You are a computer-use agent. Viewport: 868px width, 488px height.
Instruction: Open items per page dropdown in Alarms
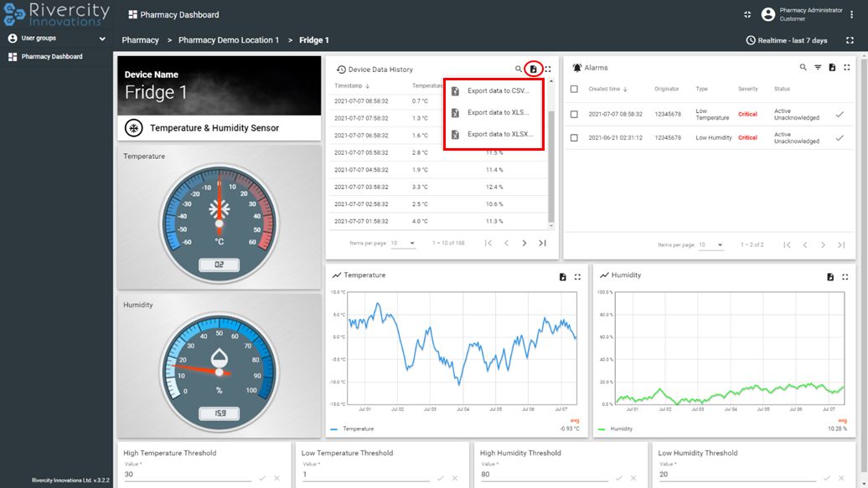click(x=710, y=245)
